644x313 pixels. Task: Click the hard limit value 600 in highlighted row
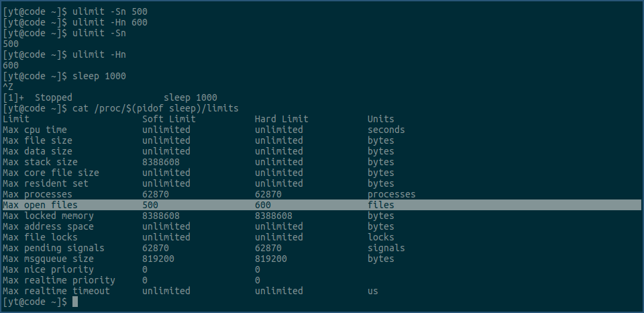coord(263,205)
